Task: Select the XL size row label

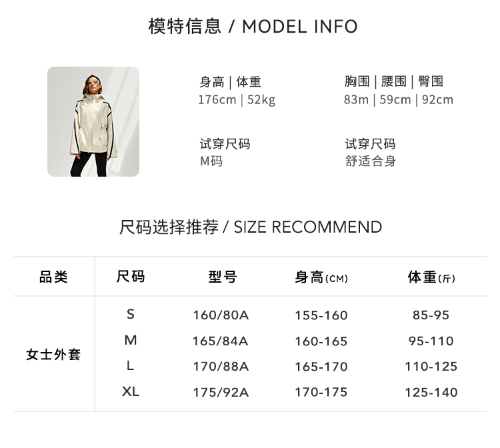Action: (x=131, y=392)
